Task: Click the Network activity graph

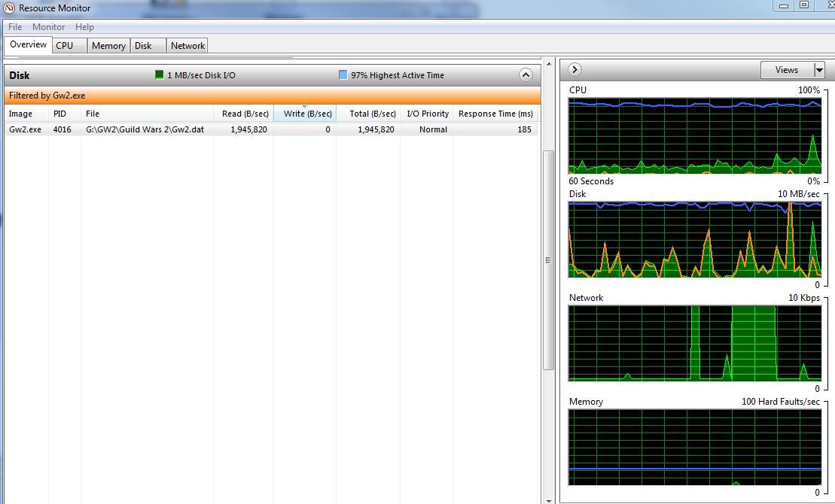Action: click(695, 343)
